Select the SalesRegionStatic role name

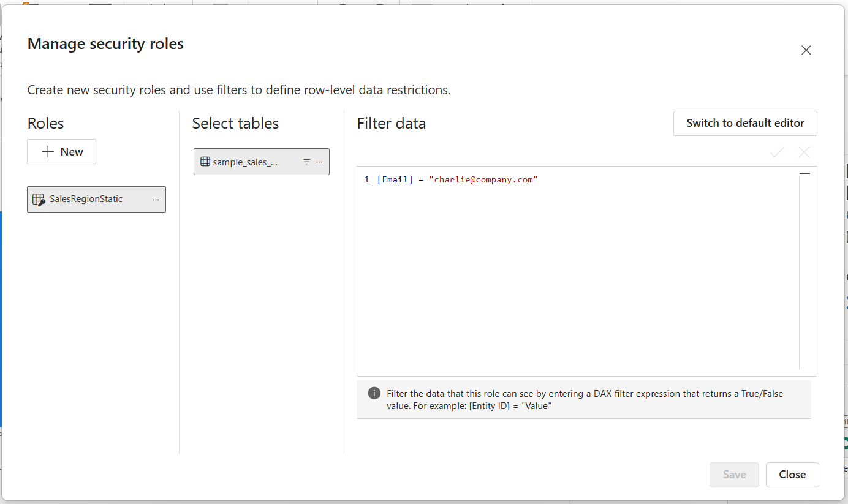[86, 199]
